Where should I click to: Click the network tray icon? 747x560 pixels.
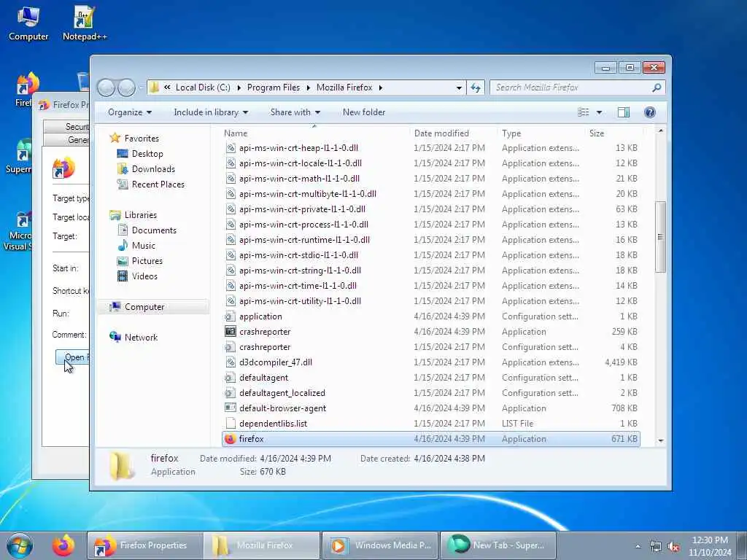656,547
